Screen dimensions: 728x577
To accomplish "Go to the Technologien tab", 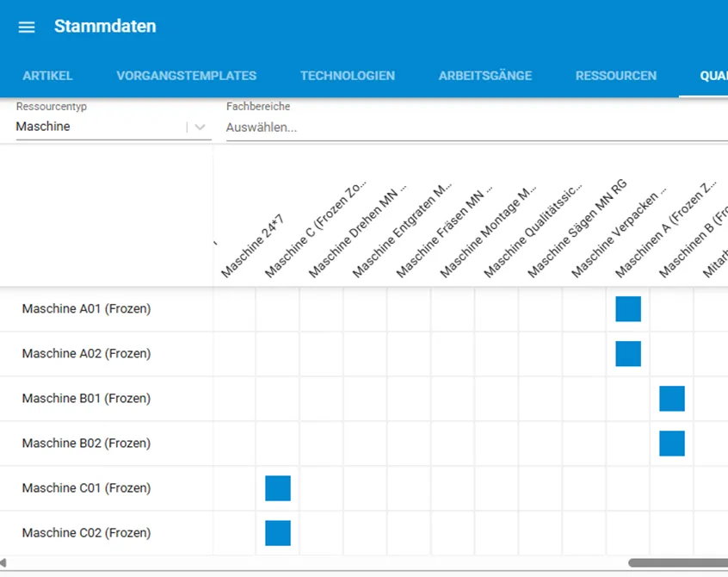I will point(348,76).
